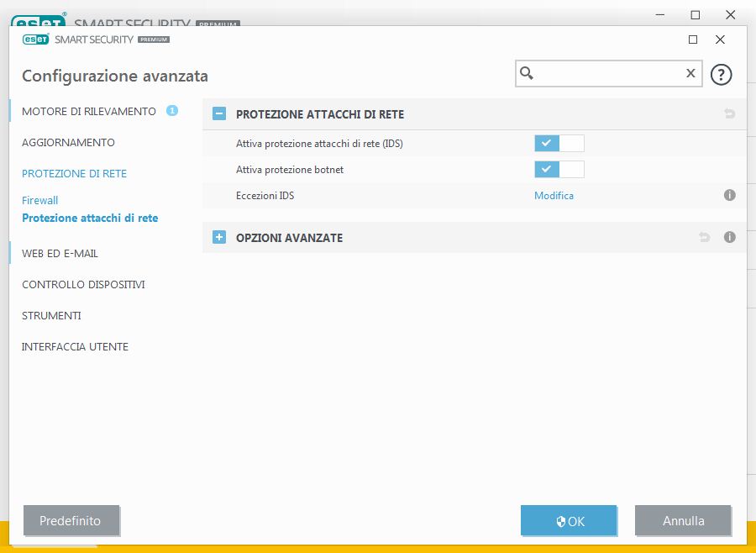Open Controllo dispositivi category

click(83, 285)
